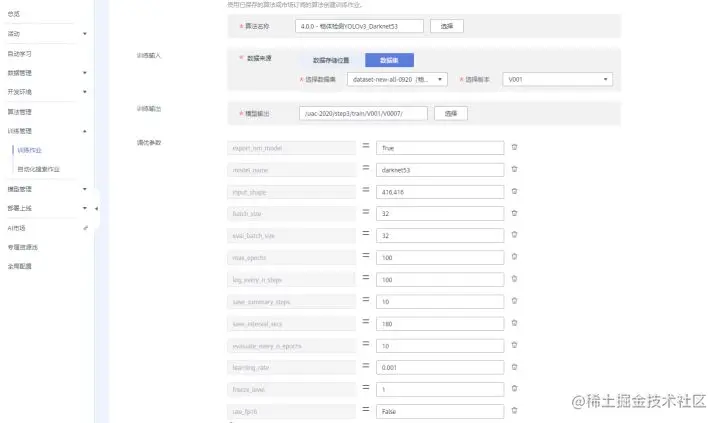Open 算法管理 in the sidebar
Image resolution: width=720 pixels, height=423 pixels.
pyautogui.click(x=19, y=112)
